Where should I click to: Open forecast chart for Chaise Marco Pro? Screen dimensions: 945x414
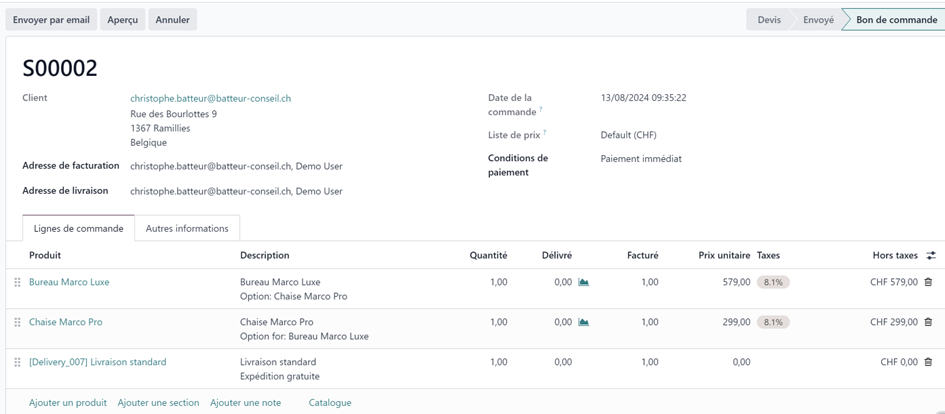583,322
